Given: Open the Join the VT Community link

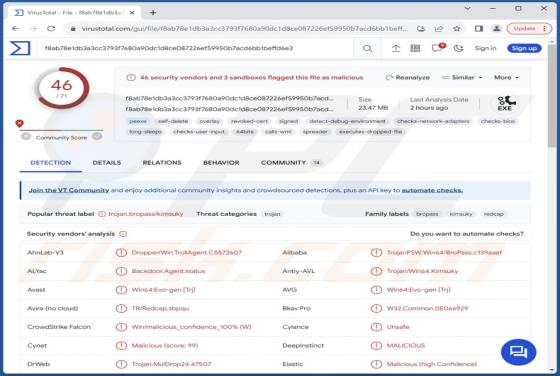Looking at the screenshot, I should [69, 190].
